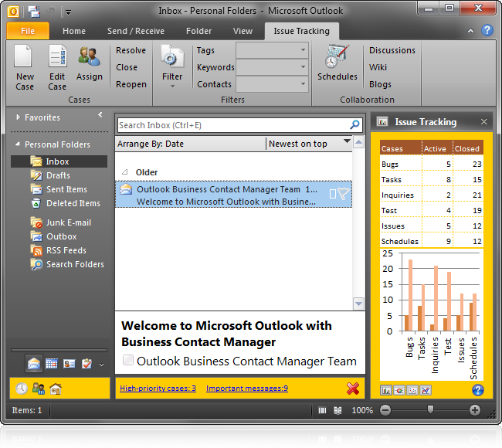
Task: Click the search magnifier icon
Action: point(354,125)
